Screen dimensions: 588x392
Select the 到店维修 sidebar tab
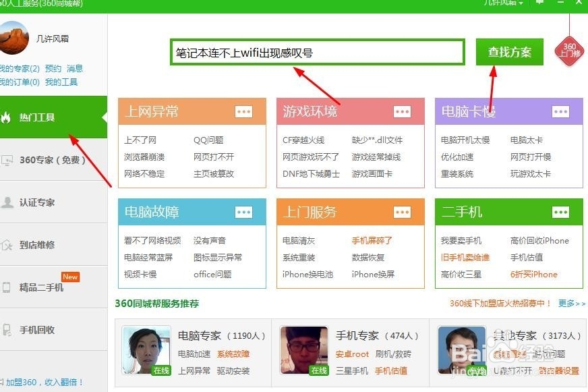(x=53, y=245)
